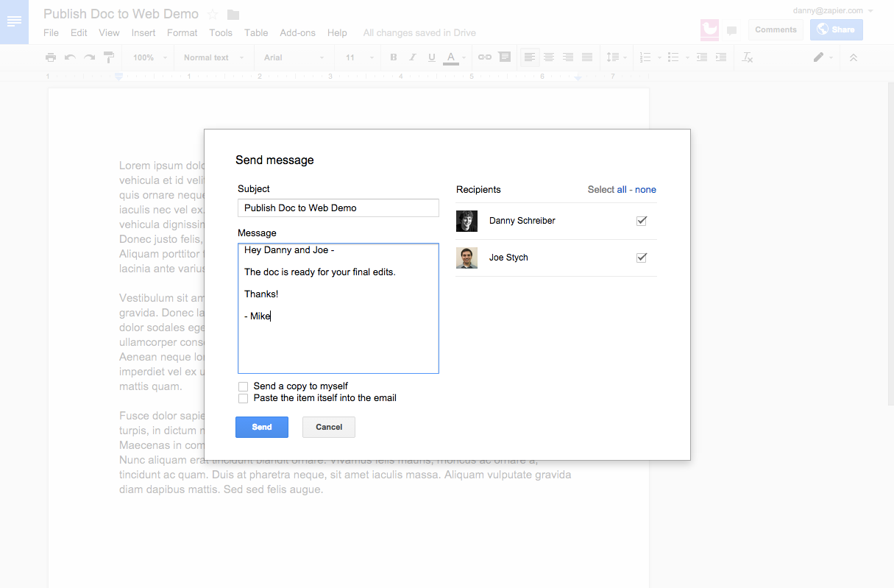Click the Danny Schreiber recipient name
This screenshot has height=588, width=894.
[522, 221]
